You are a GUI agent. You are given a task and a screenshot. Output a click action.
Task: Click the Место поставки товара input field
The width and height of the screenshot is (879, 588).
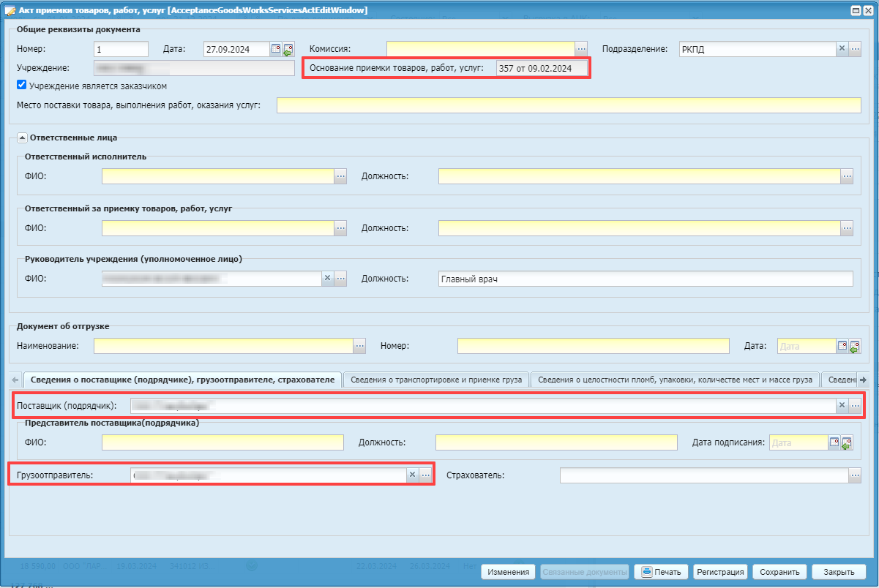(x=569, y=105)
